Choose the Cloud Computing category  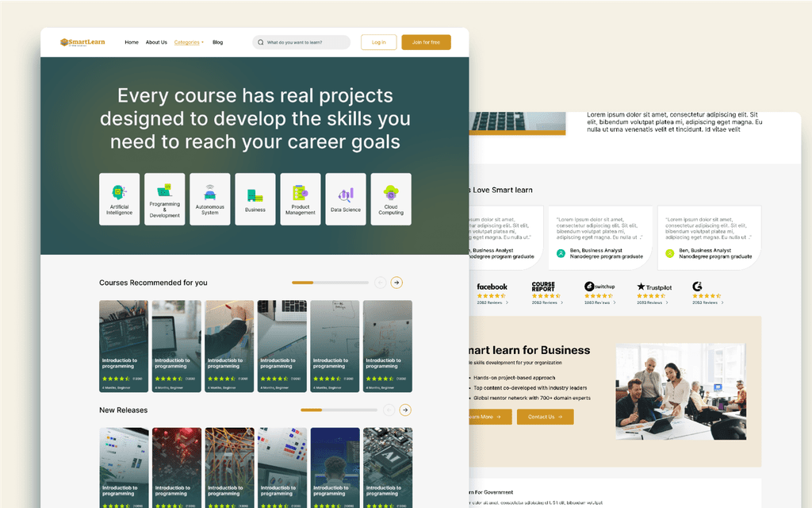[x=391, y=199]
